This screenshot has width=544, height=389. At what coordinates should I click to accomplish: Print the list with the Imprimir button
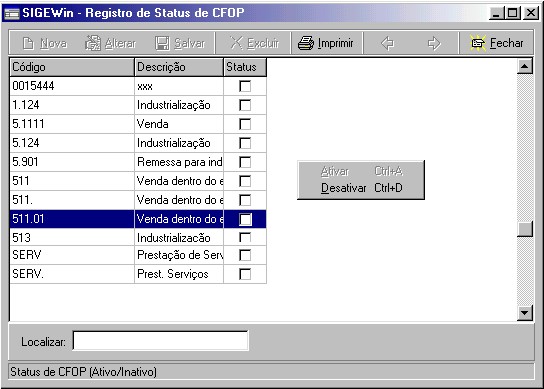click(326, 43)
